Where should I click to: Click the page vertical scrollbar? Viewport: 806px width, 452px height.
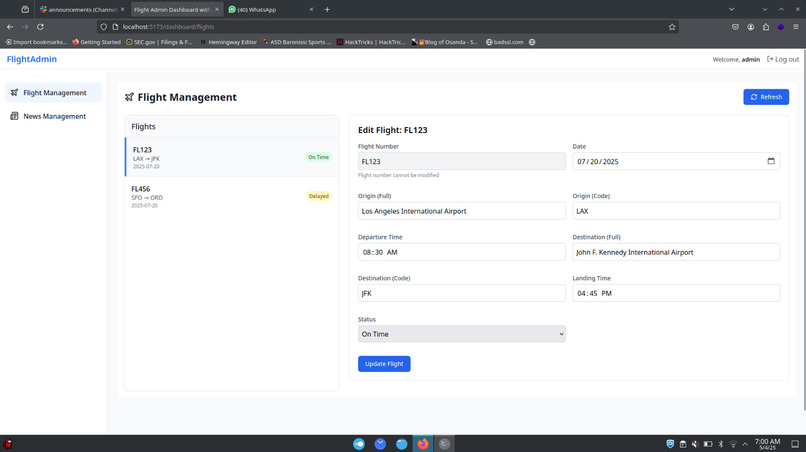803,230
